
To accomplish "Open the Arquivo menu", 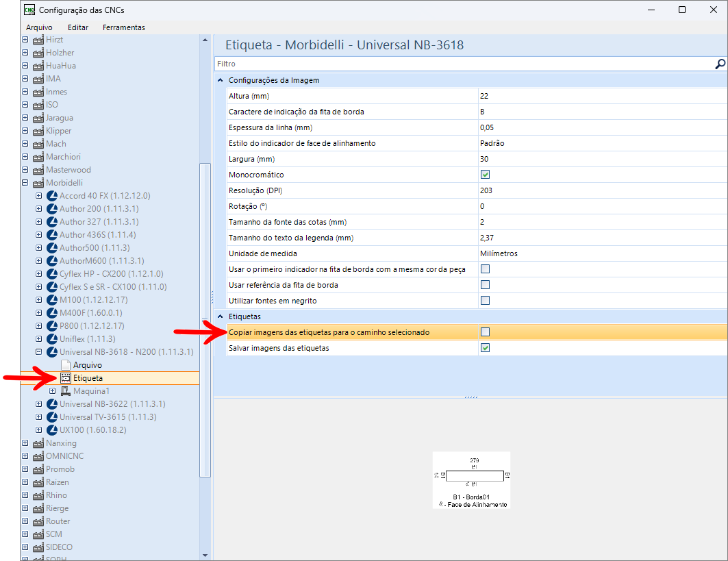I will pos(40,27).
